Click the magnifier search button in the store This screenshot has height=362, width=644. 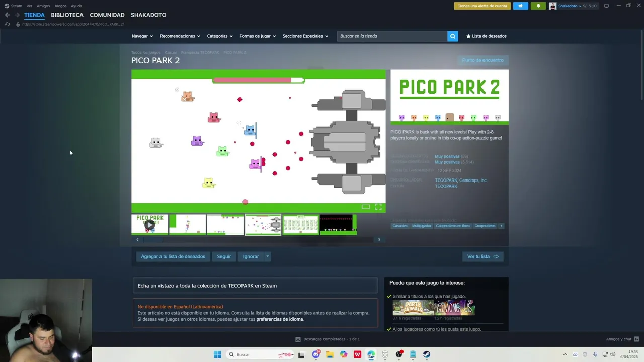453,36
